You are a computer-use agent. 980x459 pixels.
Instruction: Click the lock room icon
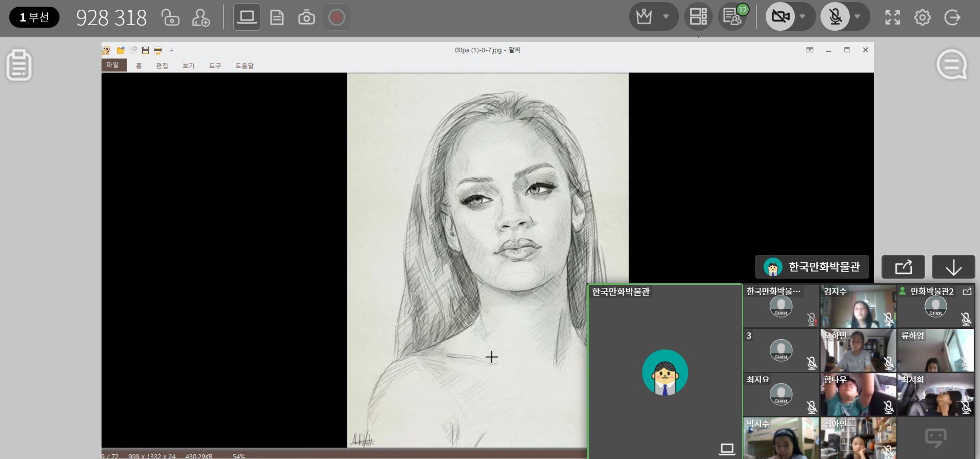click(x=170, y=17)
